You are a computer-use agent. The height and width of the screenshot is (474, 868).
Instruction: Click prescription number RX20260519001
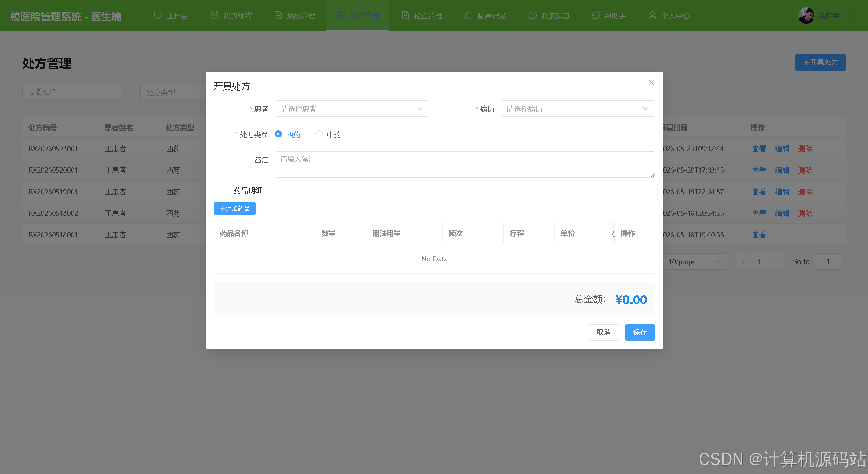[x=53, y=192]
